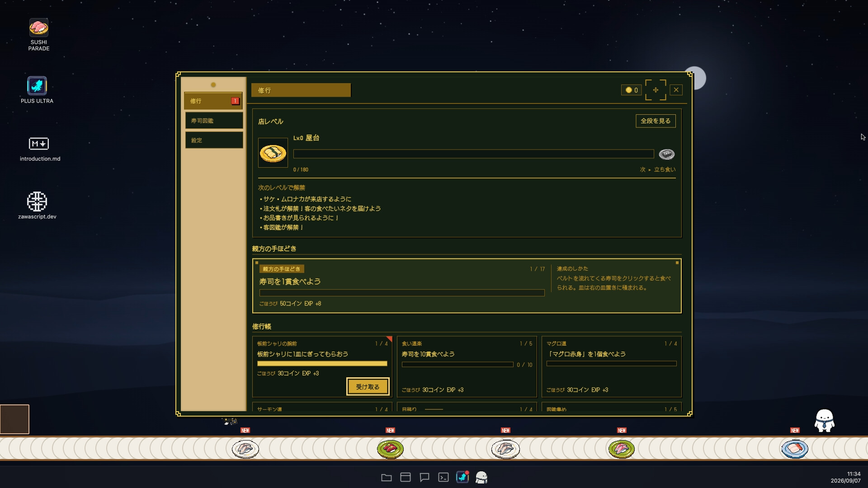Close the 修行 window with X
Viewport: 868px width, 488px height.
[x=676, y=90]
